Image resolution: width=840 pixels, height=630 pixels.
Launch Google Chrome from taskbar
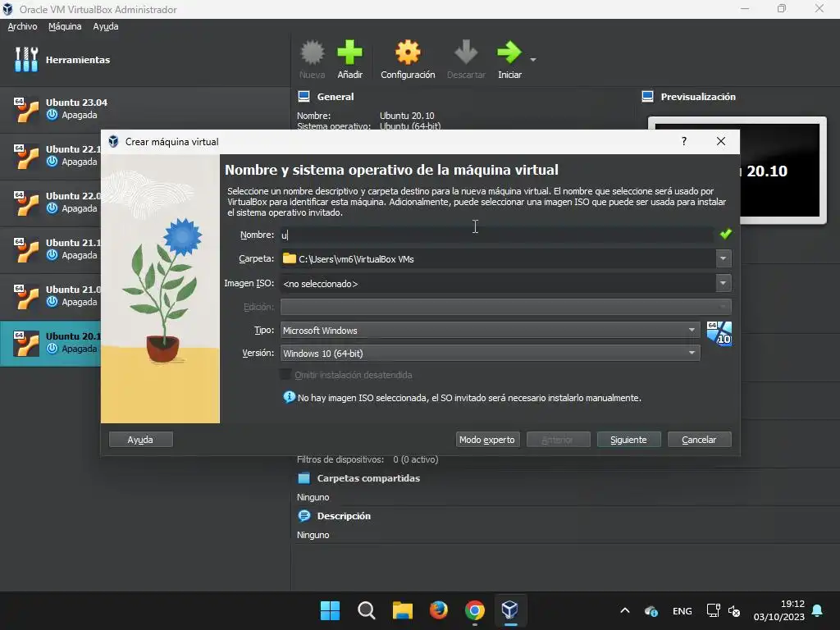coord(475,610)
